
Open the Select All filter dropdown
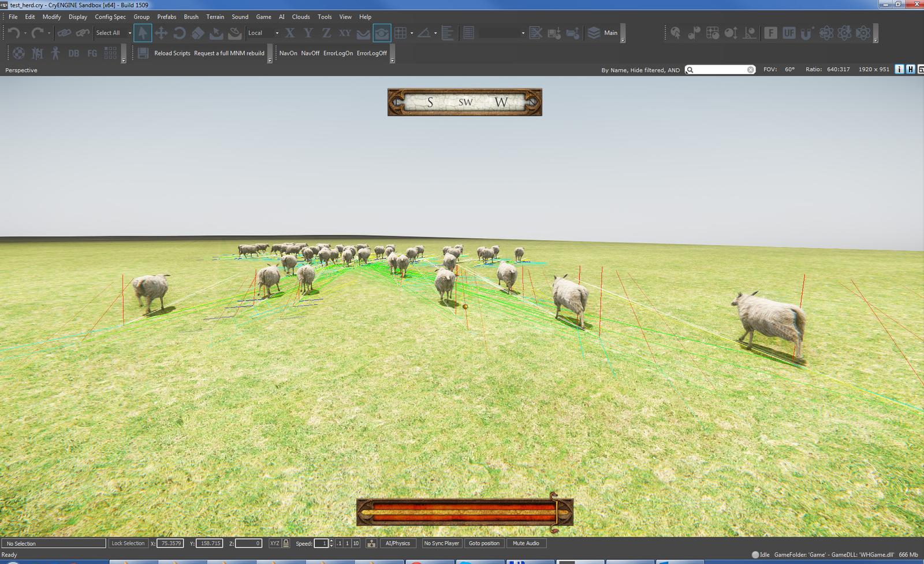pos(129,33)
